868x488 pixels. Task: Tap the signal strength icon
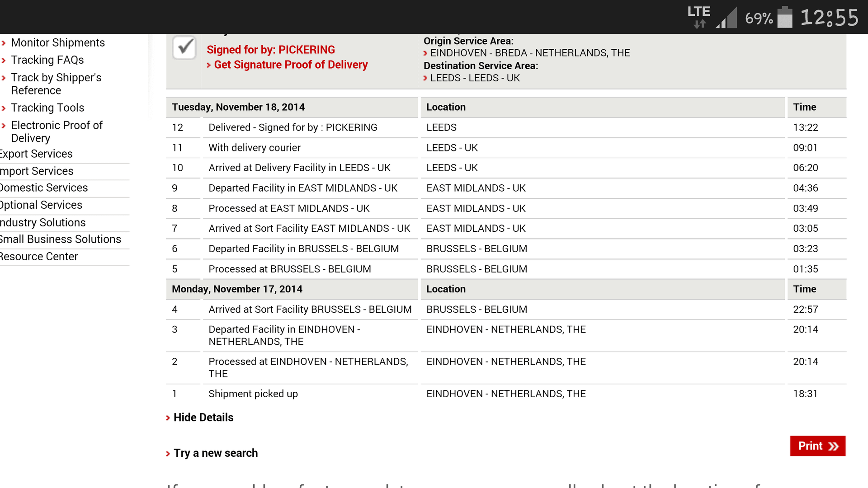pyautogui.click(x=727, y=18)
